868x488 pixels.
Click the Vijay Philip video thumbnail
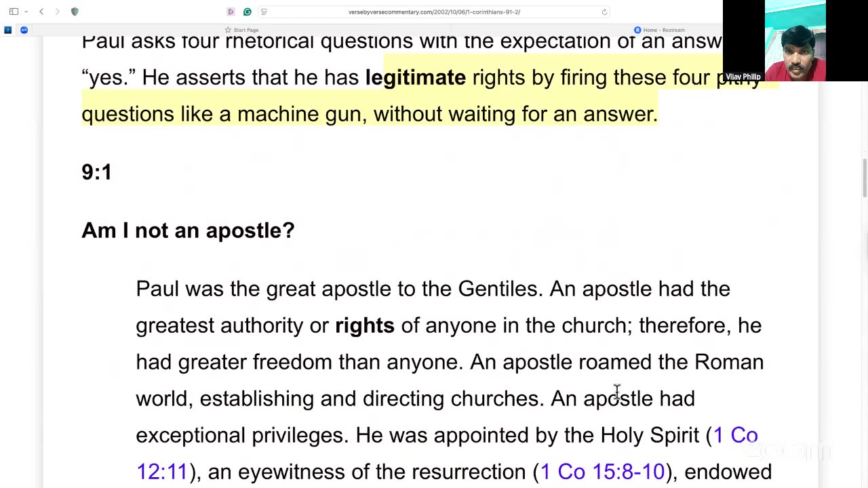795,41
